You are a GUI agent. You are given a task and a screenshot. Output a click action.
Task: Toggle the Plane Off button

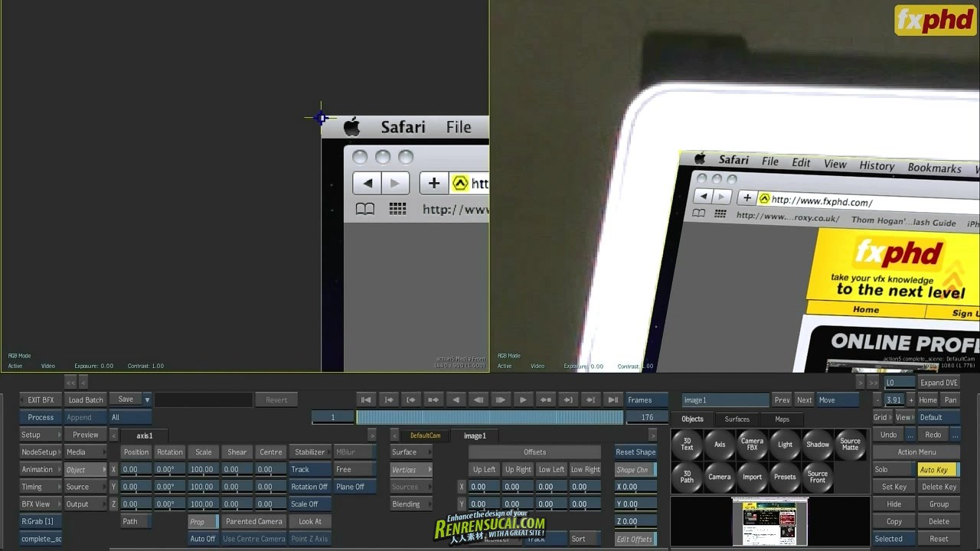point(354,487)
